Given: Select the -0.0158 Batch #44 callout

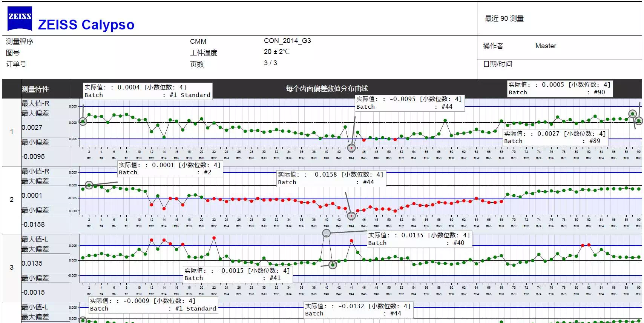Looking at the screenshot, I should (x=331, y=178).
